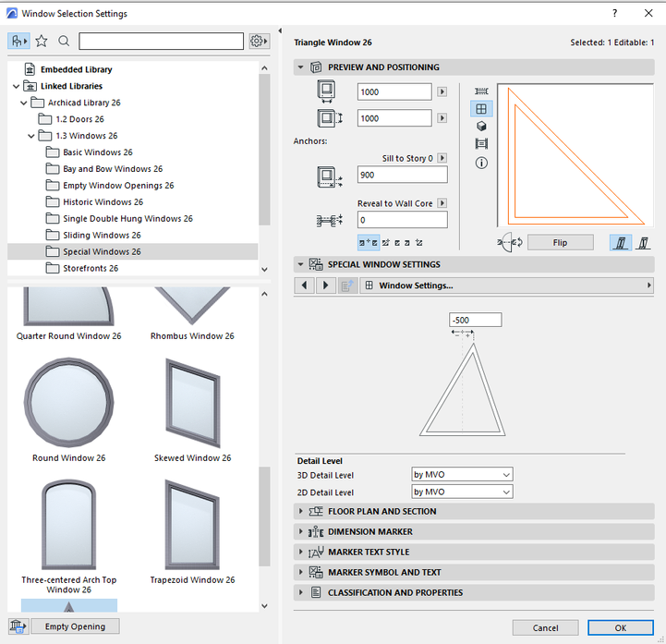The image size is (666, 644).
Task: Choose Three-centered Arch Top Window thumbnail
Action: (68, 525)
